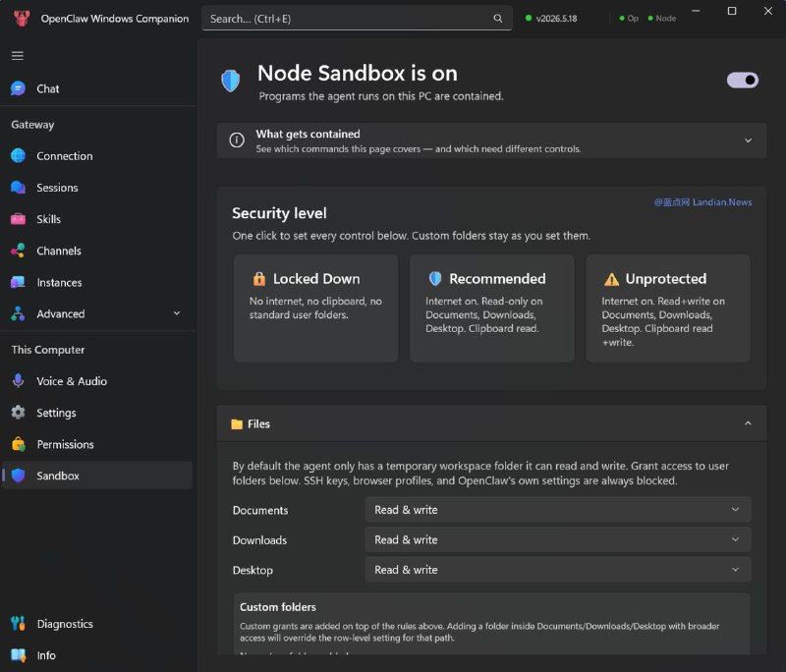Screen dimensions: 786x672
Task: Click the warning triangle on Unprotected card
Action: [611, 279]
